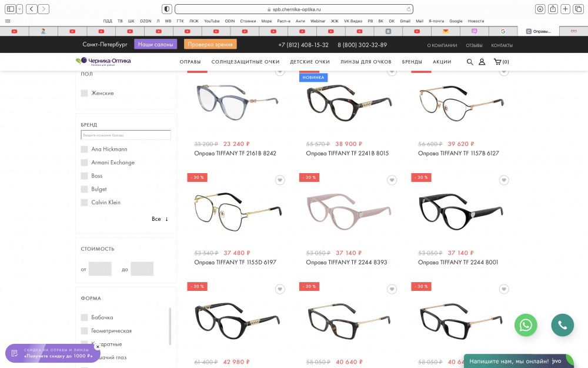Image resolution: width=588 pixels, height=368 pixels.
Task: Check the Armani Exchange brand filter
Action: coord(84,163)
